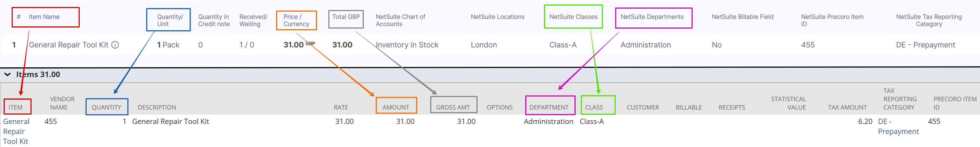Select the QUANTITY column header
This screenshot has height=147, width=980.
pyautogui.click(x=106, y=107)
